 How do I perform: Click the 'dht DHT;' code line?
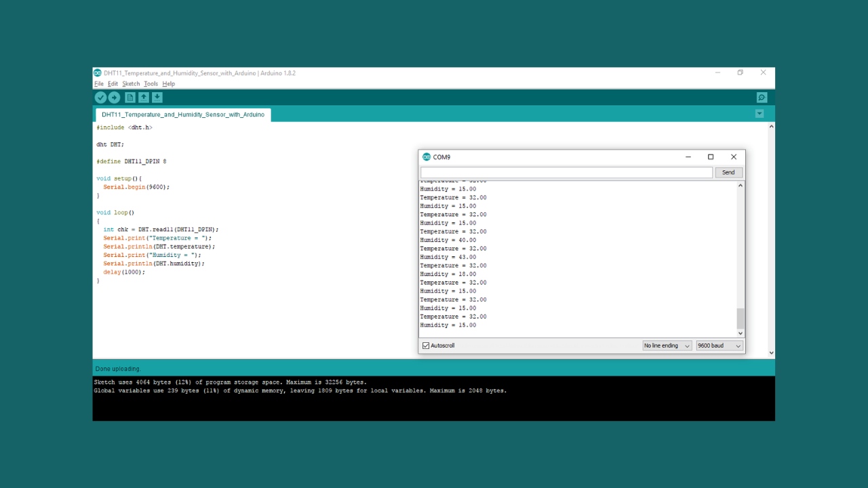110,144
